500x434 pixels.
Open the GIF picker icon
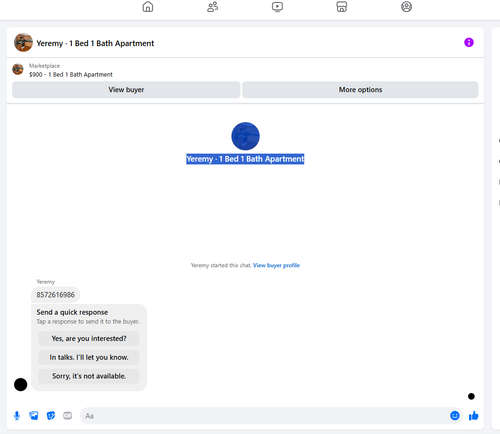pyautogui.click(x=68, y=416)
